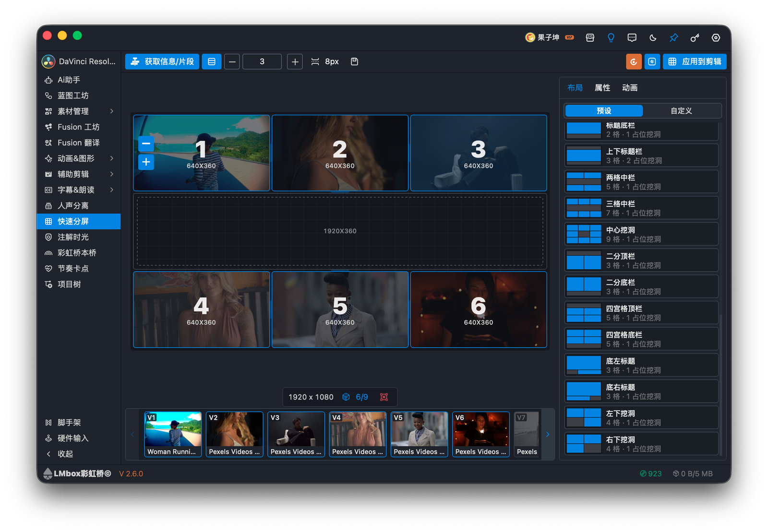Click the orange refresh icon

coord(633,61)
